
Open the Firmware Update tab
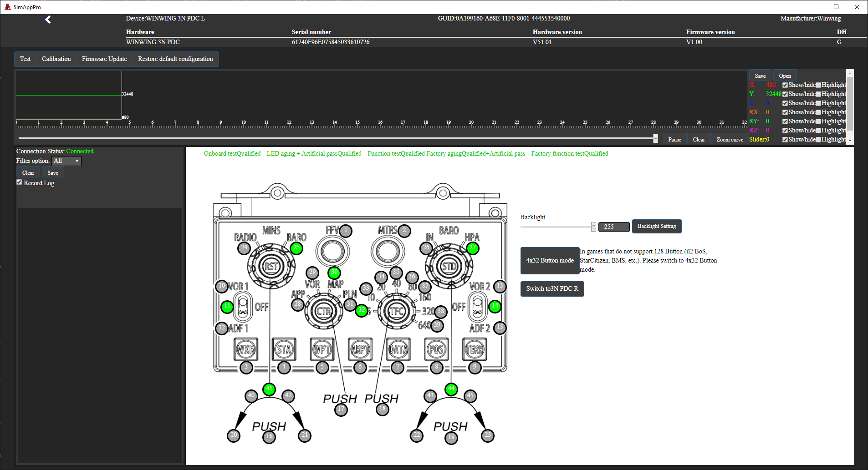tap(104, 59)
